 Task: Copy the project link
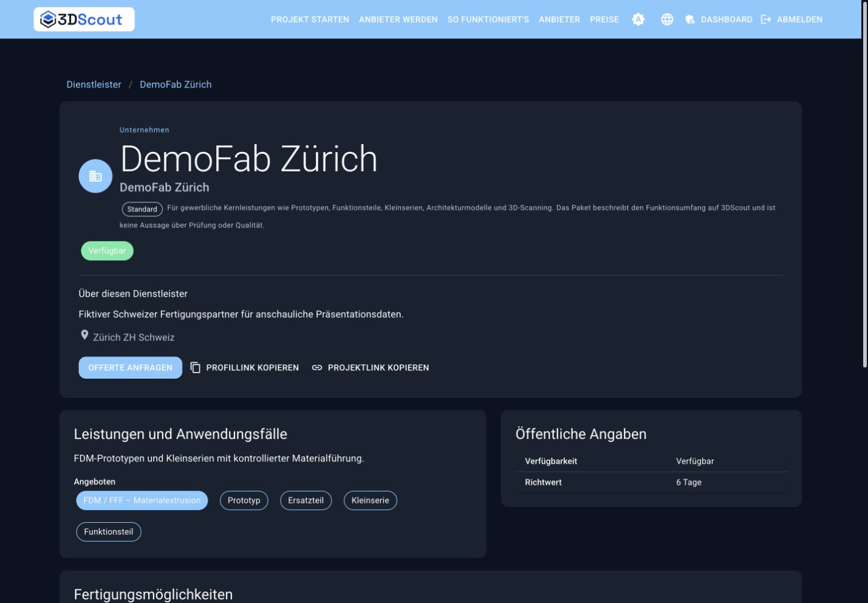pyautogui.click(x=371, y=368)
